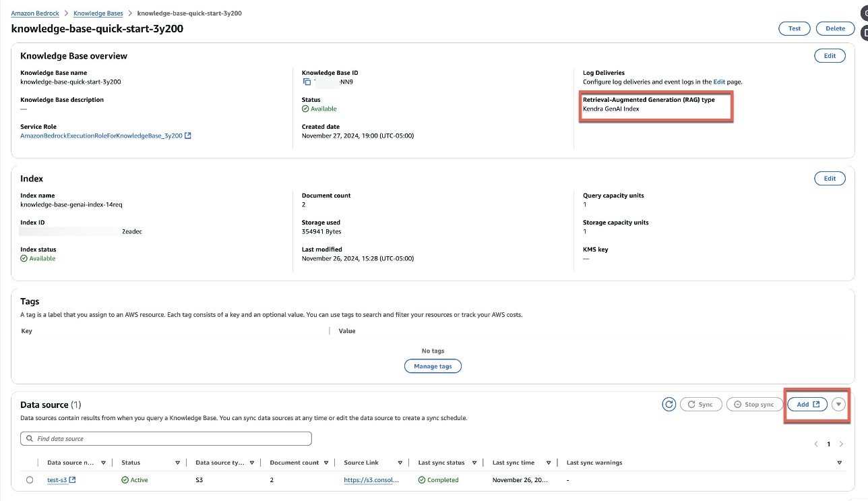Expand the dropdown arrow beside Add

[838, 405]
